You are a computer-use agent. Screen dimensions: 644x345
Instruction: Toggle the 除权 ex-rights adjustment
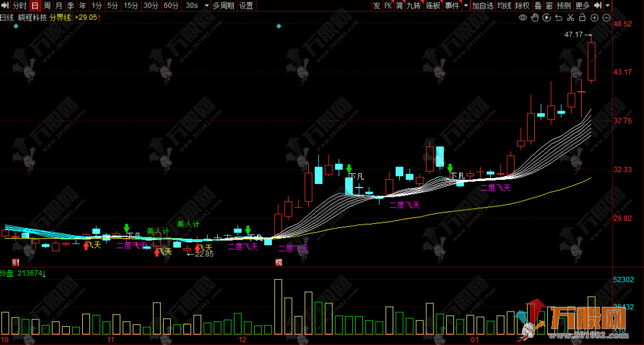tap(522, 5)
